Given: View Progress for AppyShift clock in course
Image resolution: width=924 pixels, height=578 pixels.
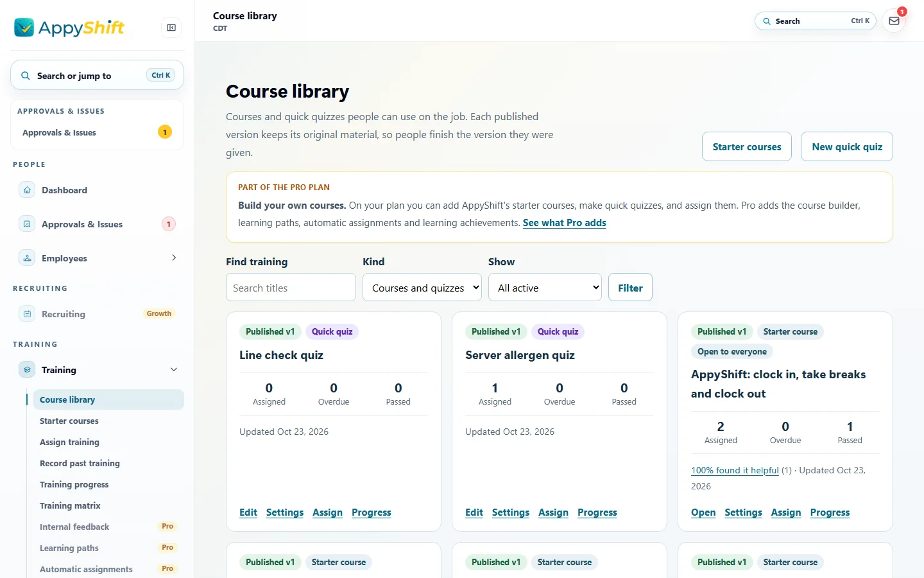Looking at the screenshot, I should 830,512.
